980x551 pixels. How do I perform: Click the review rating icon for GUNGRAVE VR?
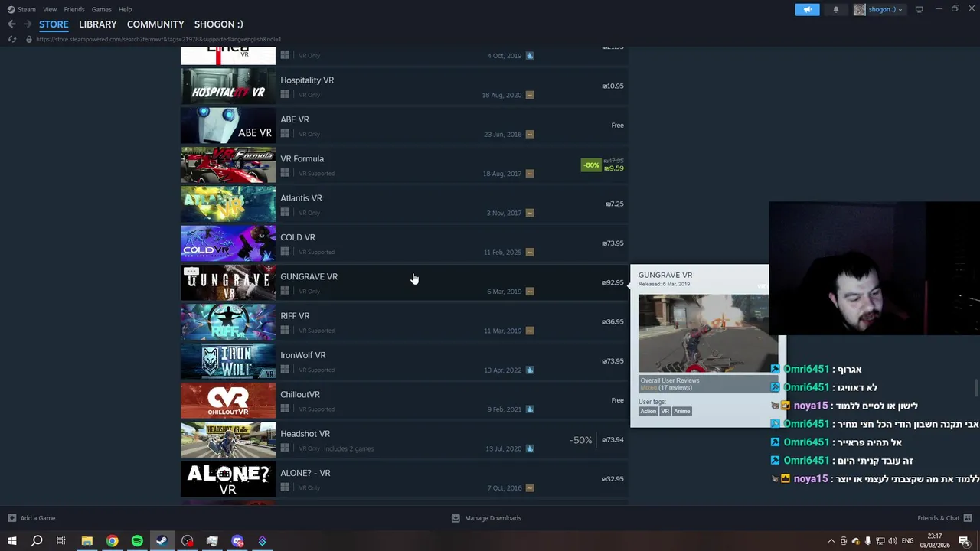tap(529, 291)
